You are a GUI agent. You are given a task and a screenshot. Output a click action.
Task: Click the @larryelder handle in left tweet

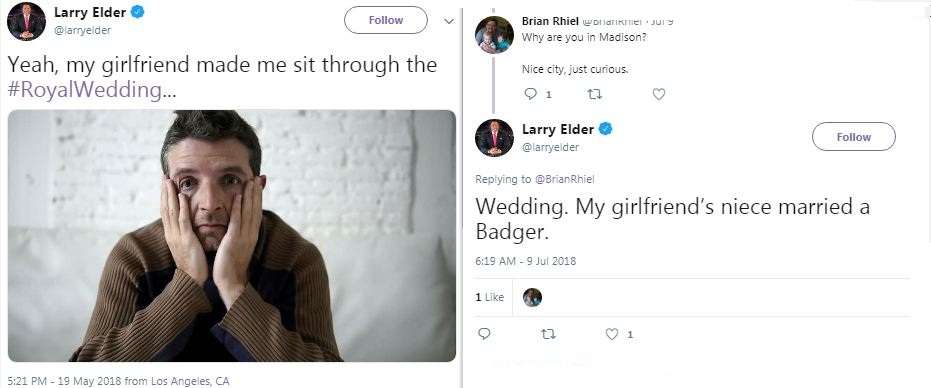click(83, 30)
